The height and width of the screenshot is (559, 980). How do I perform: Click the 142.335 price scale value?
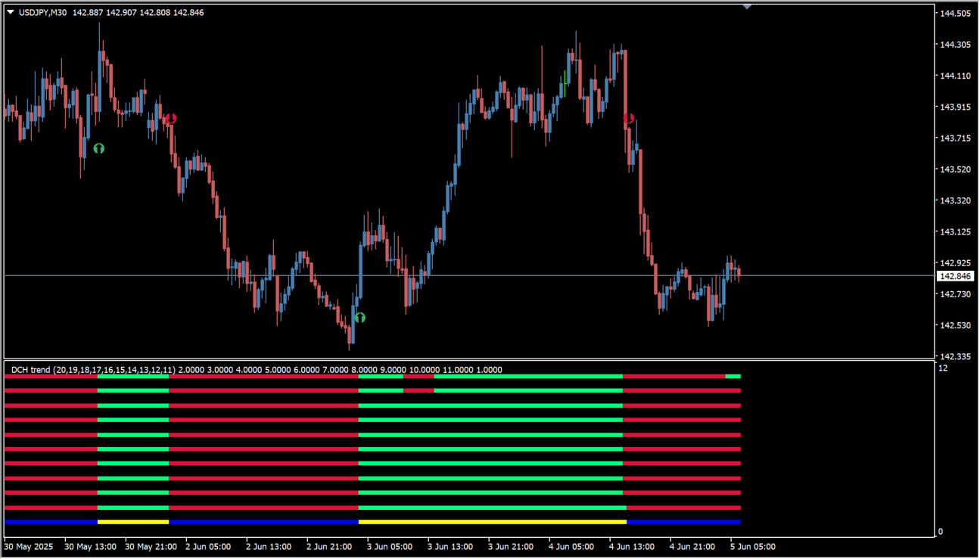click(955, 356)
